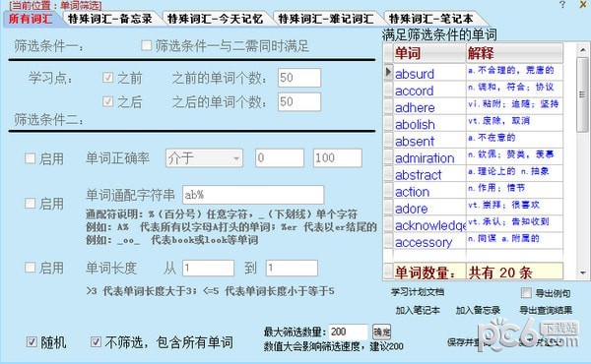Click the definition cell 'n.作用；情节'
The image size is (591, 364).
point(514,191)
